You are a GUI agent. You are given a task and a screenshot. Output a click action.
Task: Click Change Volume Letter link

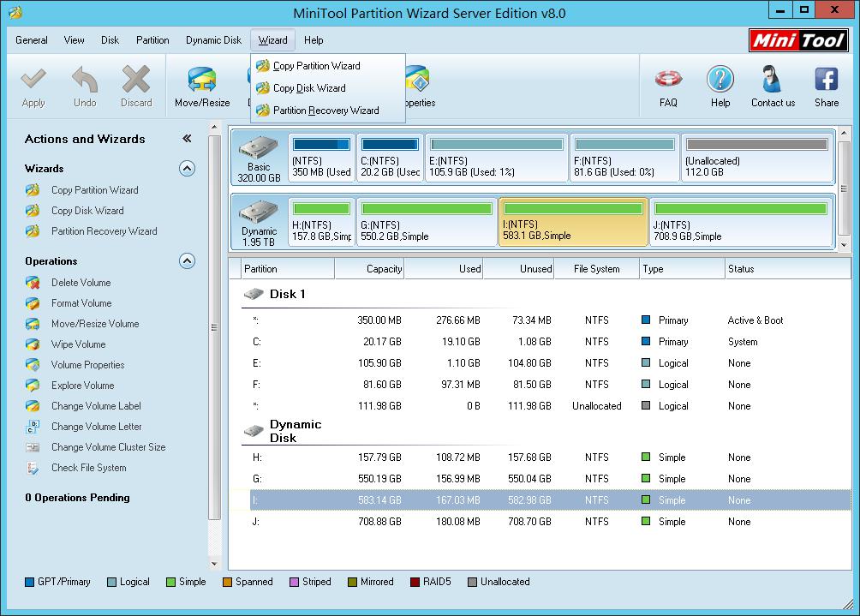(97, 427)
